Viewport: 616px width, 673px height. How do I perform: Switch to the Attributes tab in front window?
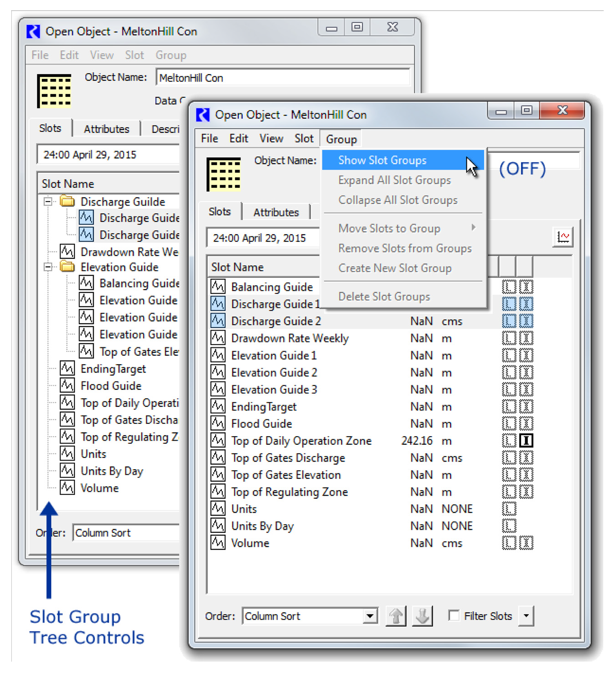pos(276,212)
